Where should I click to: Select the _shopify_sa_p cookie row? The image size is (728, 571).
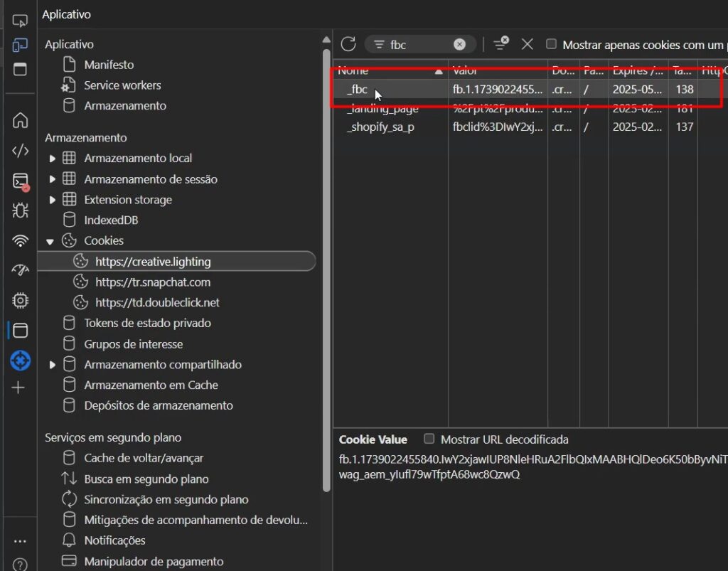coord(380,127)
